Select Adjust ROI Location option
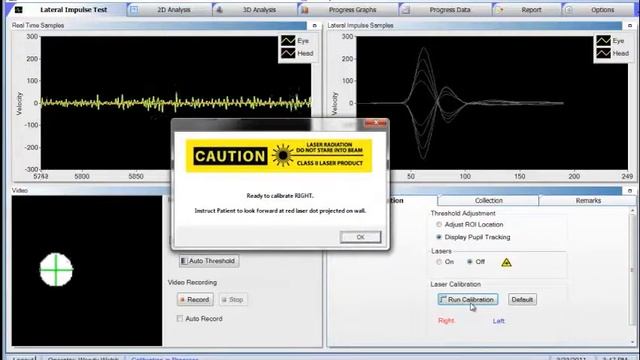The image size is (640, 360). (x=470, y=224)
